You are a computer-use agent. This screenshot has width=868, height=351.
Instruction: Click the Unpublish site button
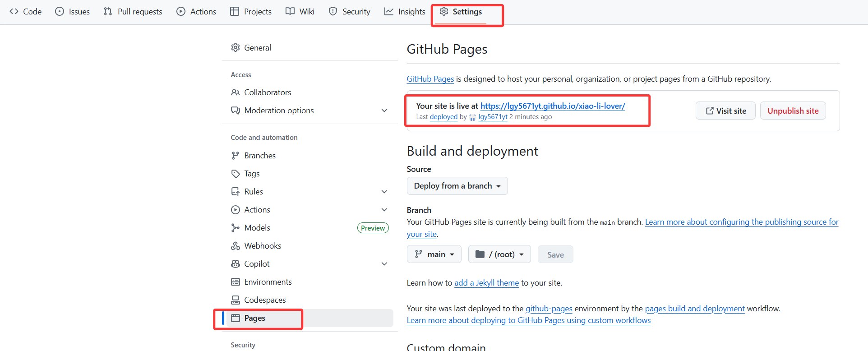click(793, 111)
